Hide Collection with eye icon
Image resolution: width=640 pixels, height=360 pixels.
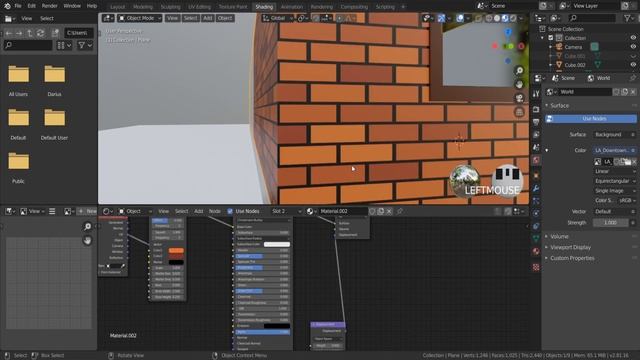pos(633,38)
